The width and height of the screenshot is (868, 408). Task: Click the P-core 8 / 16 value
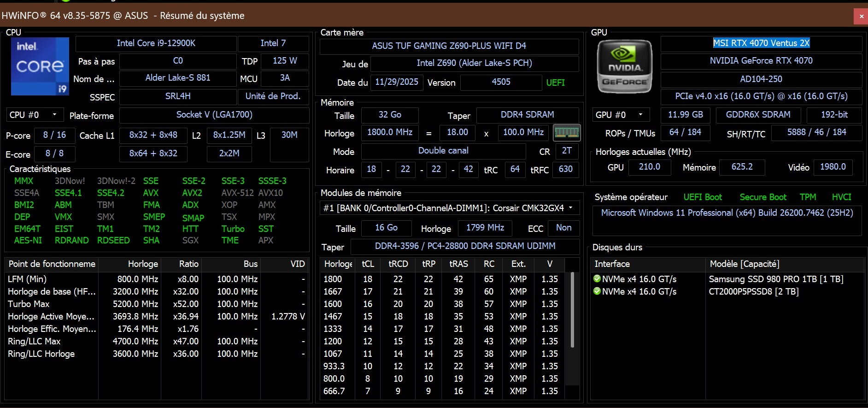click(x=54, y=135)
